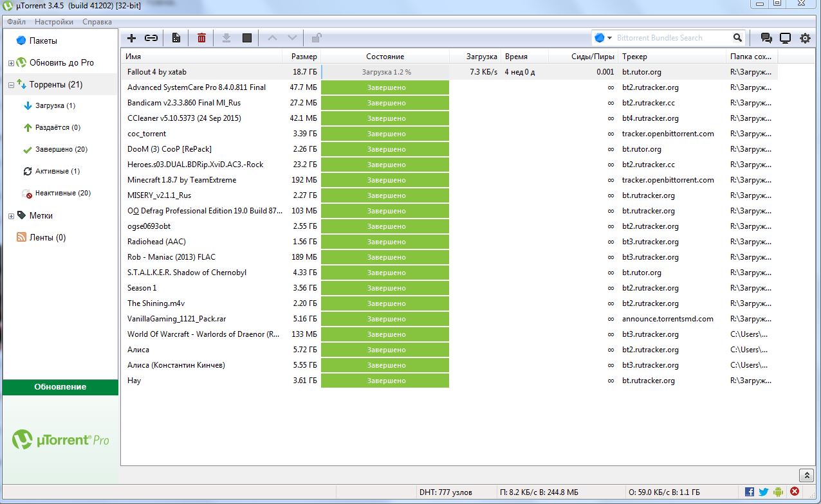The width and height of the screenshot is (821, 504).
Task: Open the Справка menu
Action: coord(97,22)
